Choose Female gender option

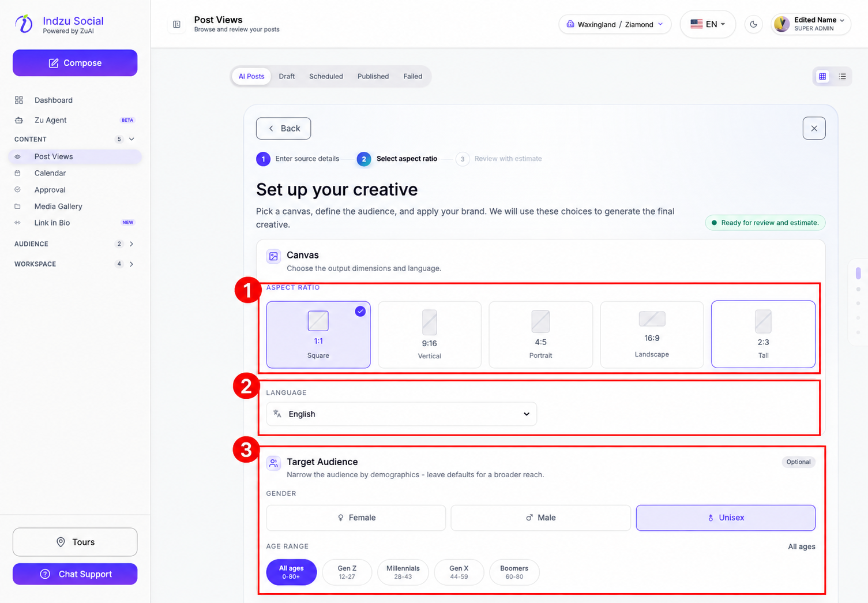coord(356,518)
